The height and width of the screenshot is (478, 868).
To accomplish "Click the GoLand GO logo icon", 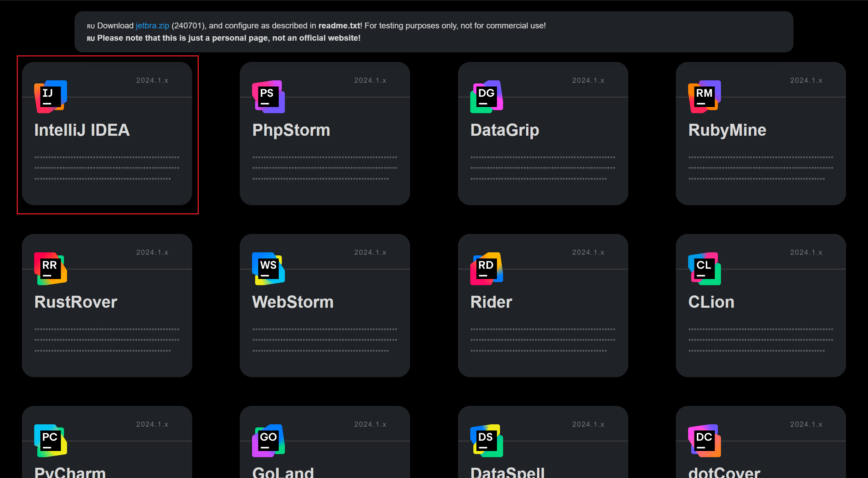I will pyautogui.click(x=268, y=441).
